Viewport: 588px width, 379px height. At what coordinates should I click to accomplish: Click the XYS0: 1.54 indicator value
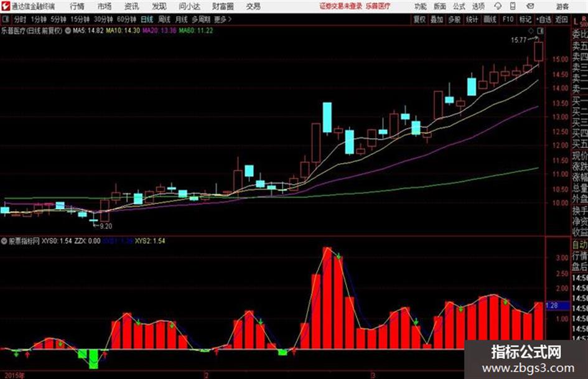point(57,241)
